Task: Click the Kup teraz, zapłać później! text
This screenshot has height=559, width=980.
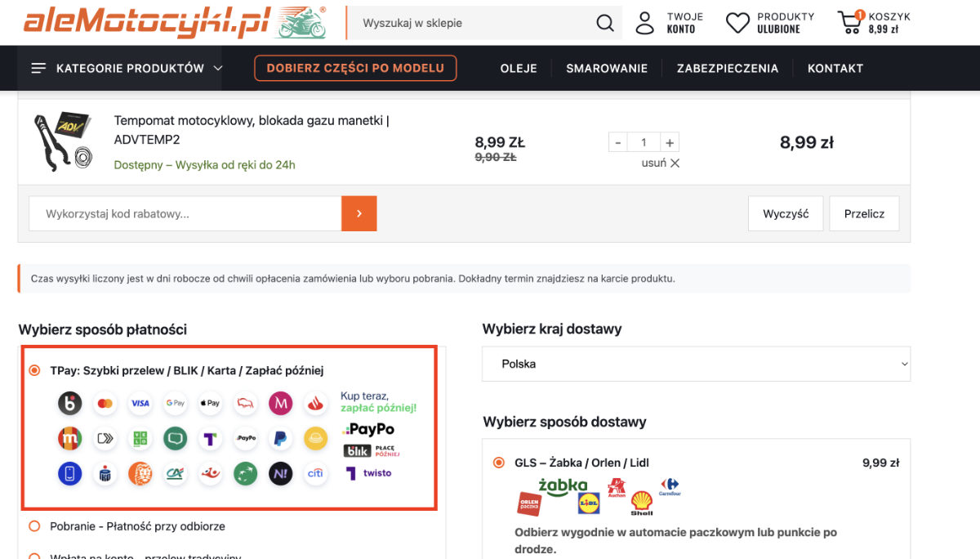Action: [x=378, y=401]
